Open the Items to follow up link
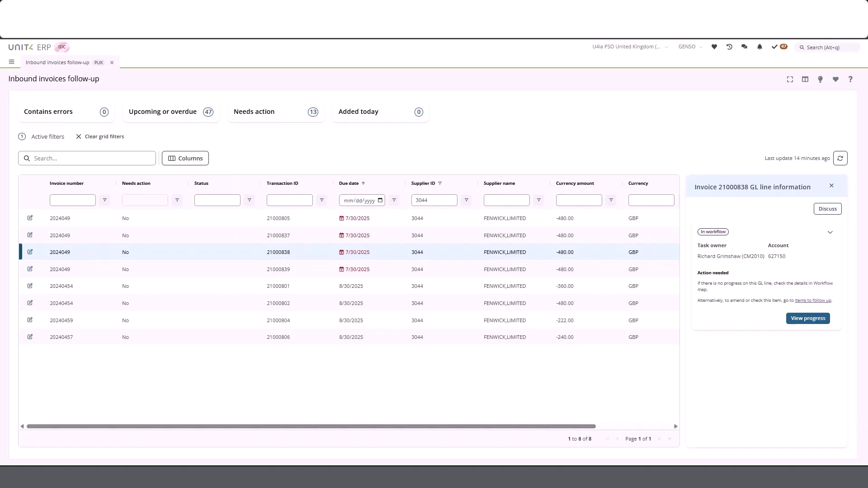This screenshot has height=488, width=868. [x=812, y=300]
